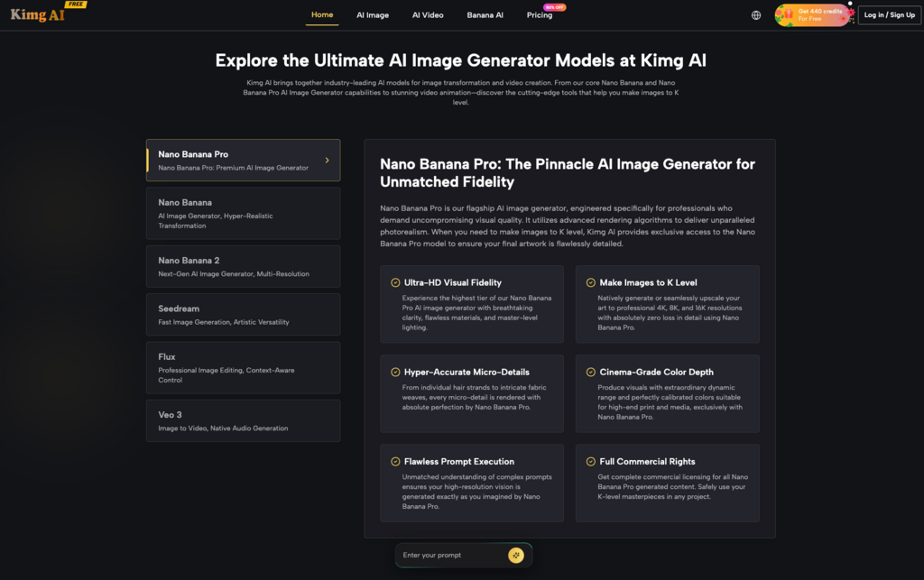Click the Nano Banana Pro: The Pinnacle heading

(568, 173)
